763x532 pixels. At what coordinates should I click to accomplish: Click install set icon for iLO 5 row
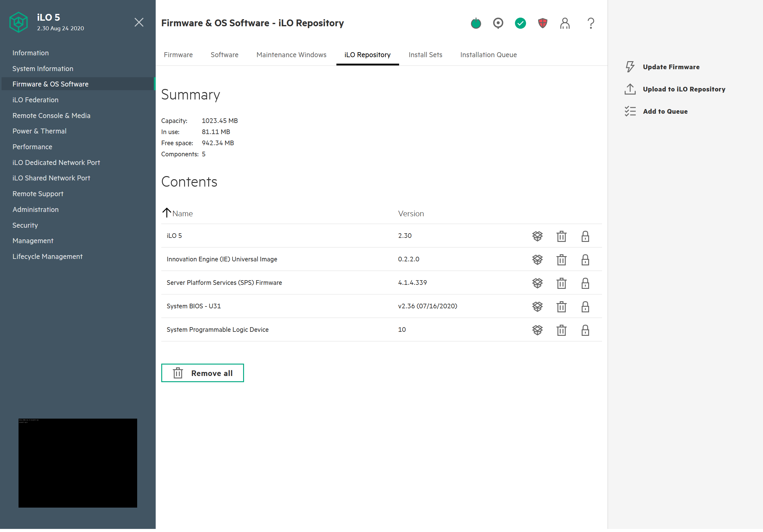point(537,236)
